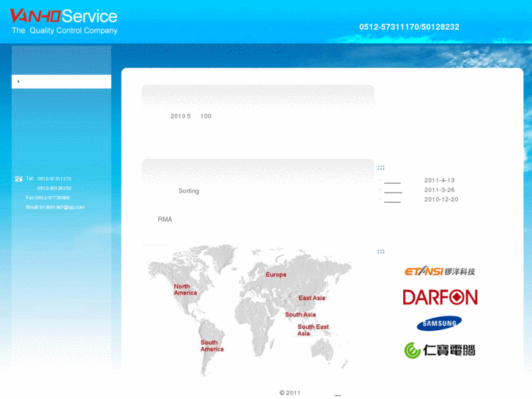
Task: Click the tagline The Quality Control Company
Action: (x=64, y=31)
